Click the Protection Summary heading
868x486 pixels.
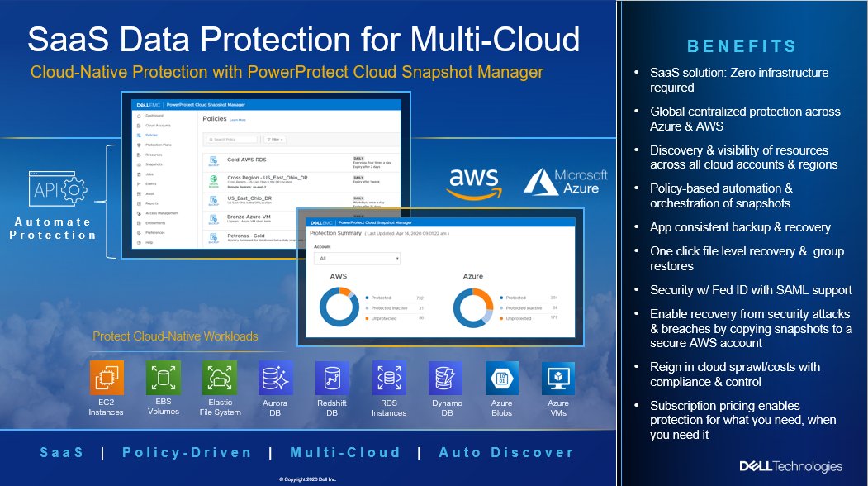(335, 233)
